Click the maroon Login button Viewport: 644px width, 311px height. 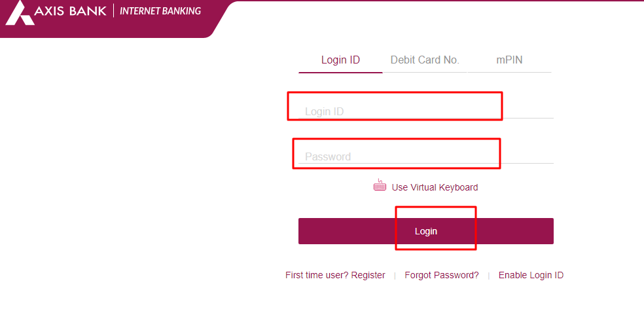[x=426, y=231]
